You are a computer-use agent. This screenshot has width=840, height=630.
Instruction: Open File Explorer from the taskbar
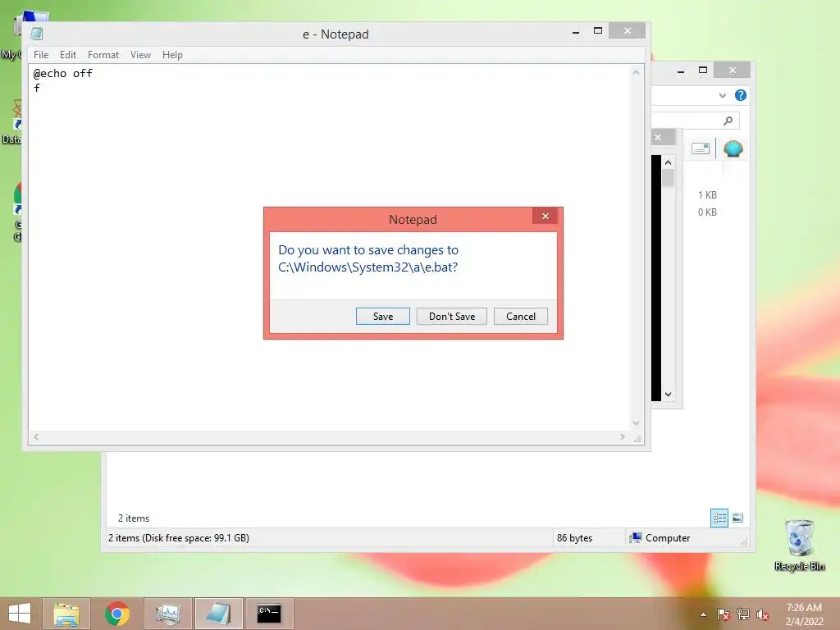point(66,614)
